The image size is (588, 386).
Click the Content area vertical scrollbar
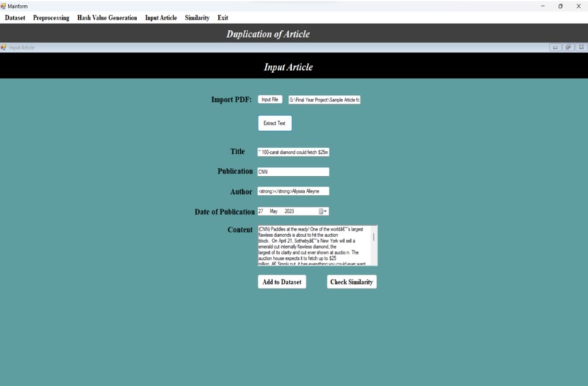point(374,246)
